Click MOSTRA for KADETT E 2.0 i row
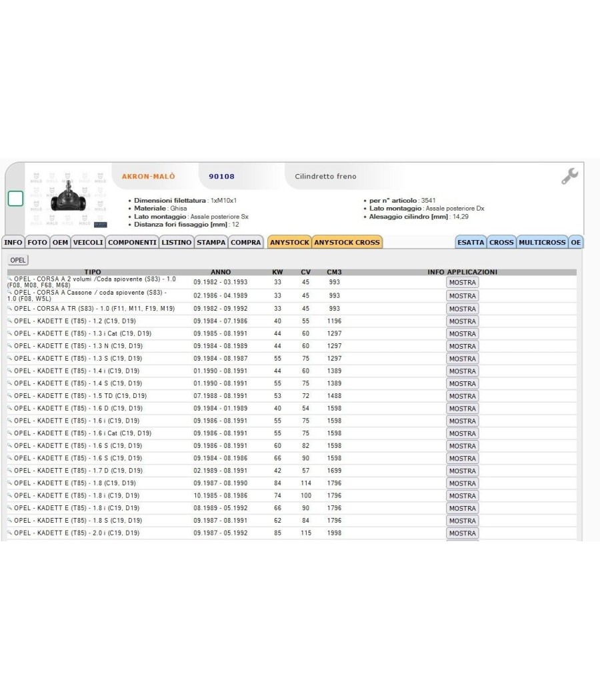 tap(463, 533)
